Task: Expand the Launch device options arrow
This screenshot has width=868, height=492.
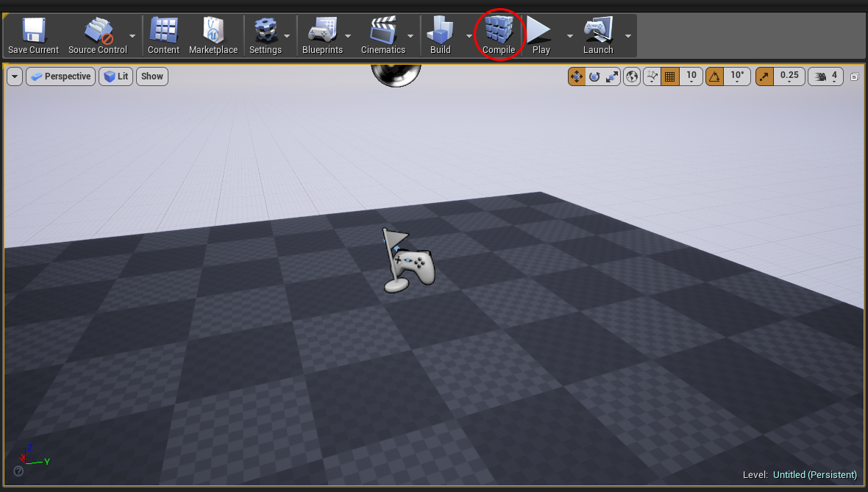Action: tap(627, 36)
